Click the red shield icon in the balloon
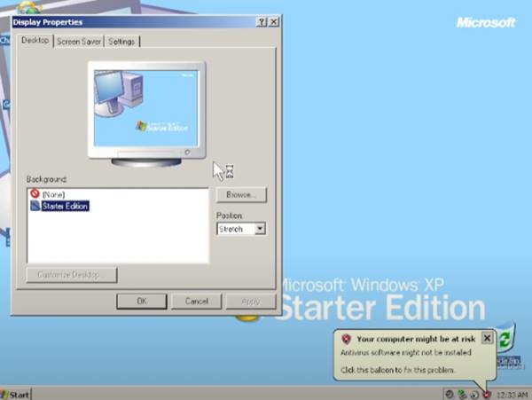 click(346, 339)
